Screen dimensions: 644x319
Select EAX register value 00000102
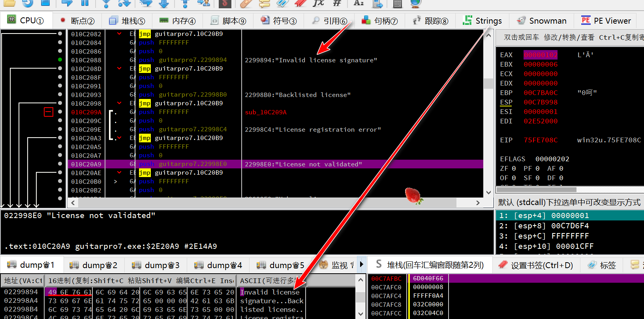541,55
